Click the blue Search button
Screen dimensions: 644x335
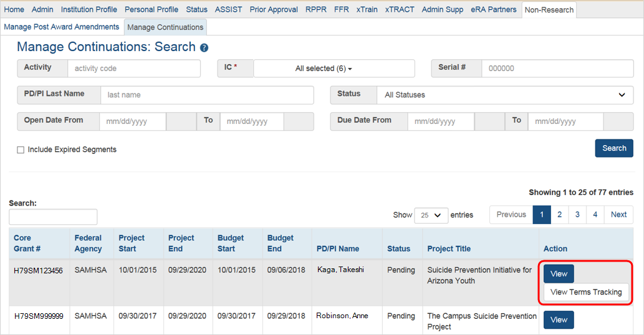tap(614, 148)
